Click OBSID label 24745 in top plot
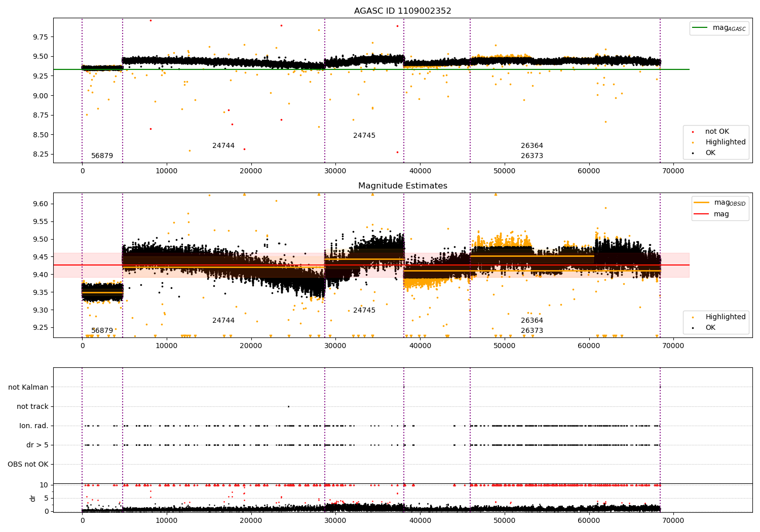Viewport: 760px width, 532px height. tap(364, 136)
